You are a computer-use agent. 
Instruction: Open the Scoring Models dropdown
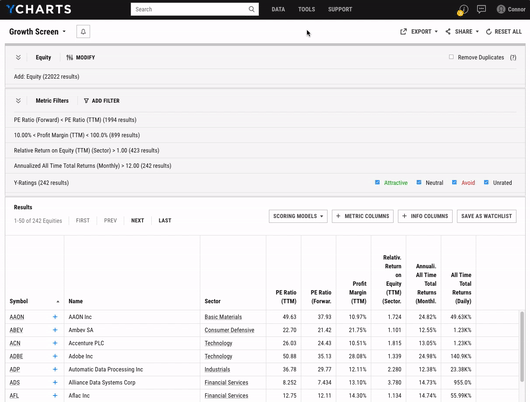(x=298, y=216)
